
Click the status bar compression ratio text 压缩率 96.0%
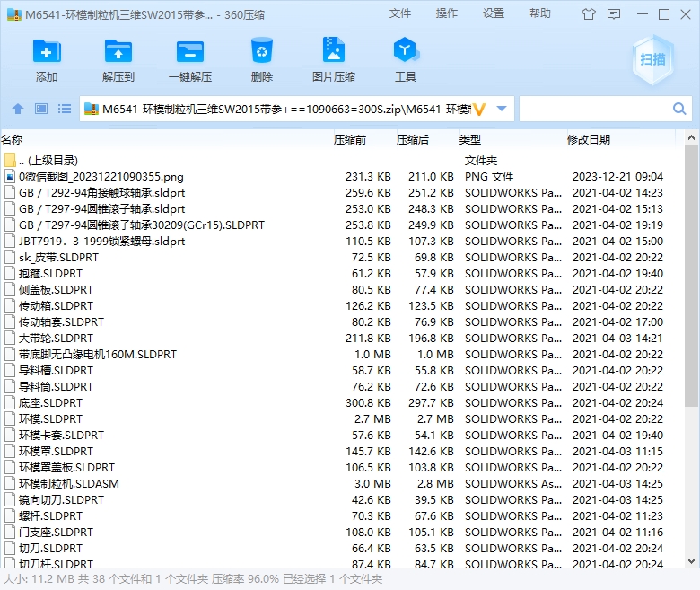tap(245, 579)
